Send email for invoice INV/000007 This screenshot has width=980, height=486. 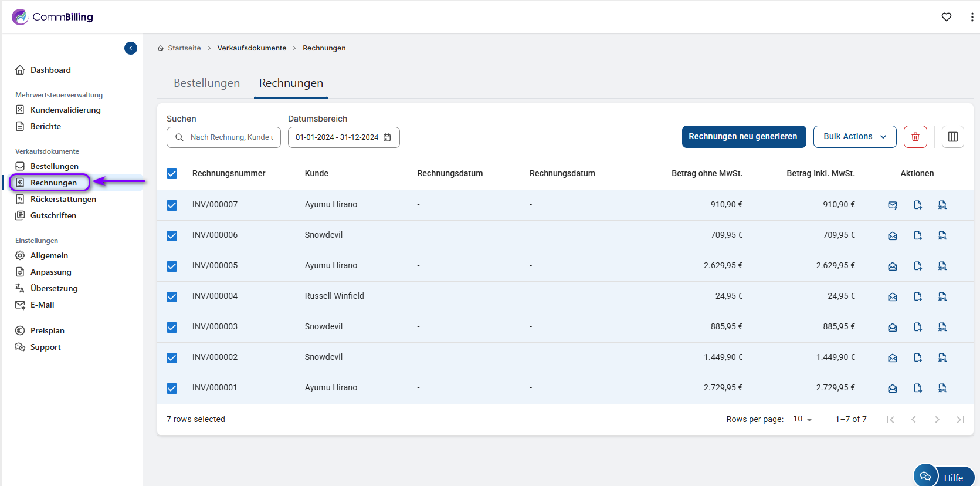(892, 205)
